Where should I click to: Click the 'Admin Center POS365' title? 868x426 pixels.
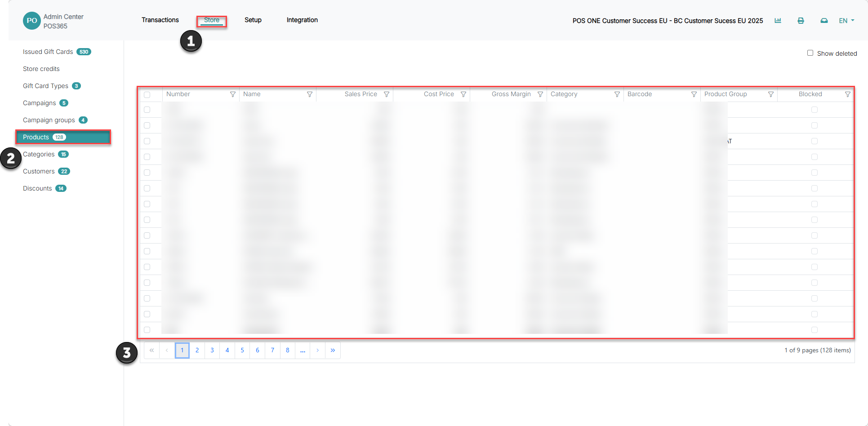point(63,21)
